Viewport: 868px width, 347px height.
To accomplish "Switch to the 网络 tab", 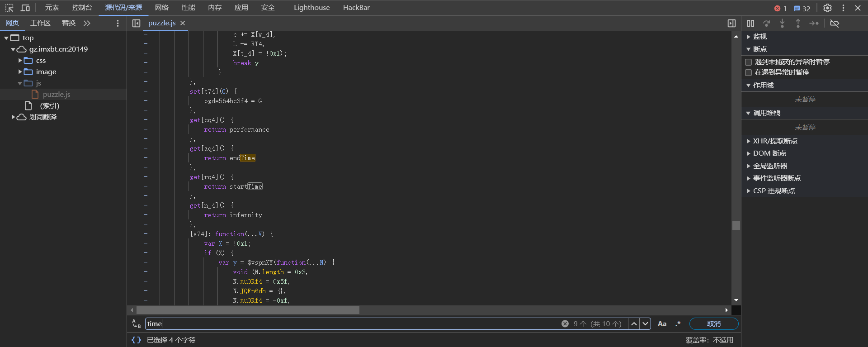I will point(161,8).
